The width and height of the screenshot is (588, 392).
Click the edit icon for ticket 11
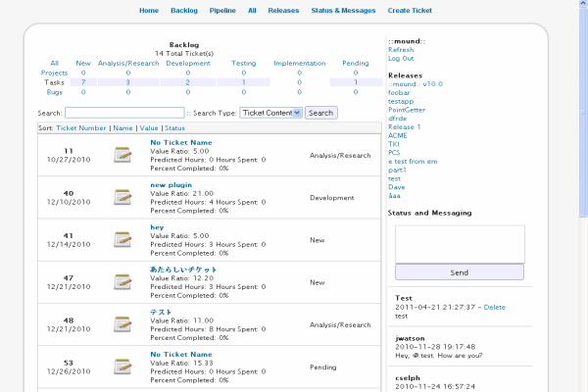[x=122, y=155]
